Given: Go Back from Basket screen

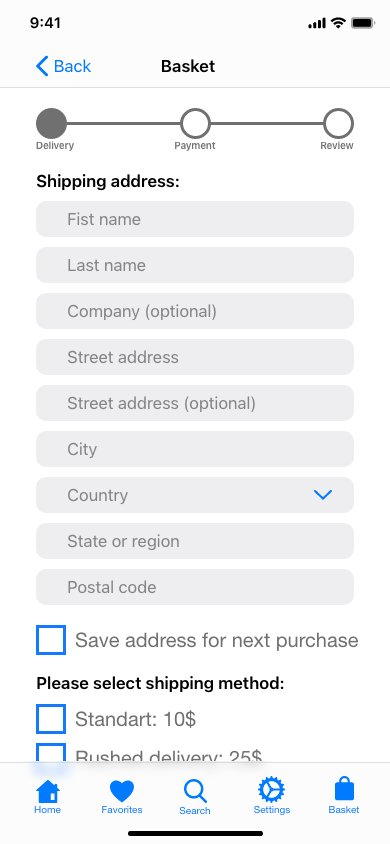Looking at the screenshot, I should coord(63,66).
